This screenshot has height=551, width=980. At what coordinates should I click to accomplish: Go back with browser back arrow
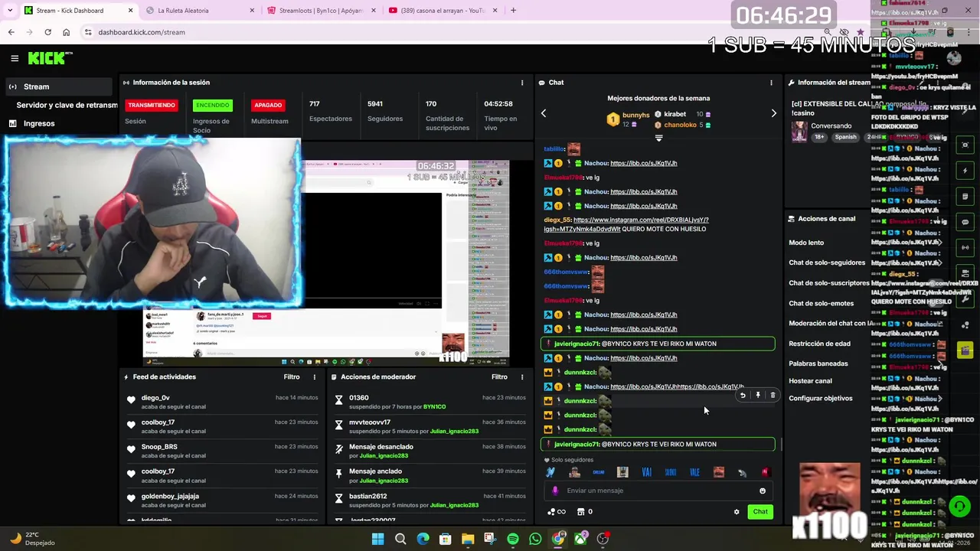pyautogui.click(x=11, y=32)
